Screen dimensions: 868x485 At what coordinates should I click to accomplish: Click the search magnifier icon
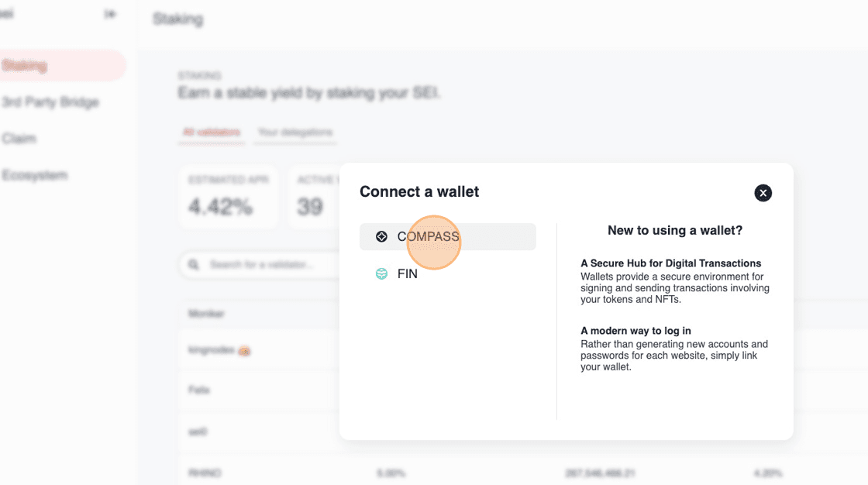tap(194, 265)
